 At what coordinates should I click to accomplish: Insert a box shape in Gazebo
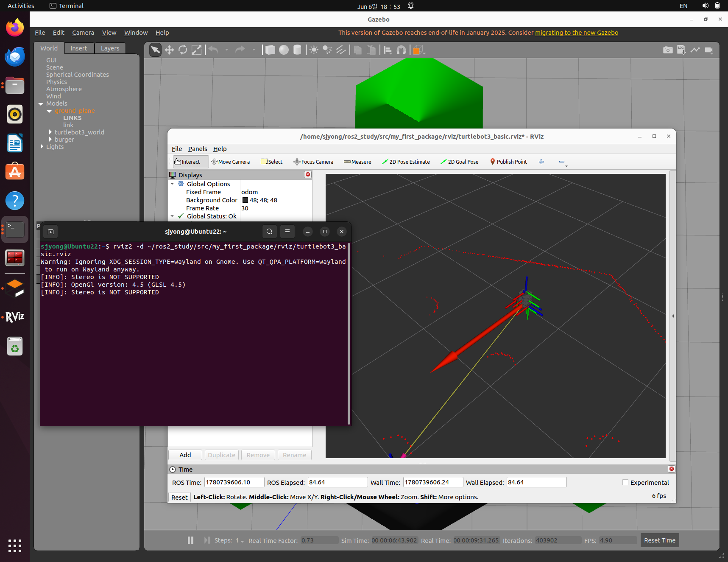coord(271,50)
